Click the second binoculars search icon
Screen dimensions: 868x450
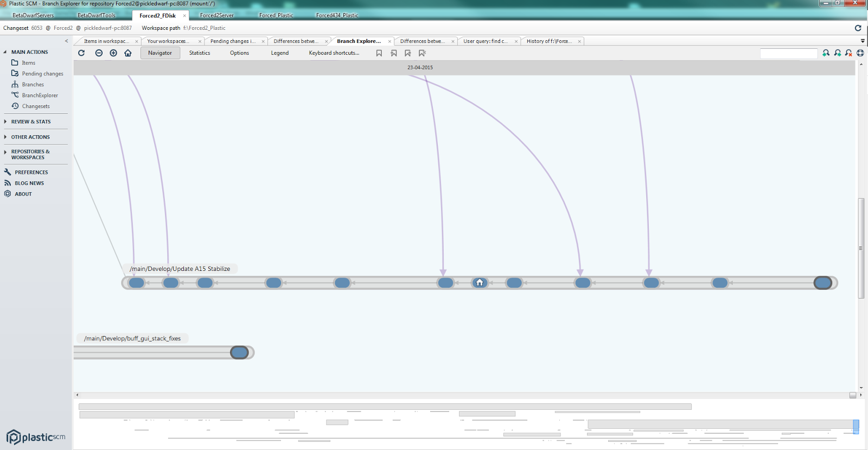(x=838, y=53)
